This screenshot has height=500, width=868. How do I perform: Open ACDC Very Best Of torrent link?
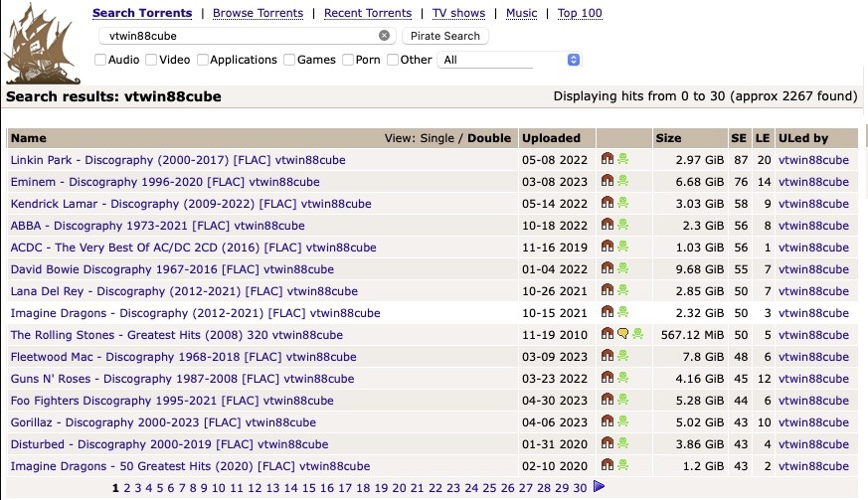pyautogui.click(x=193, y=248)
